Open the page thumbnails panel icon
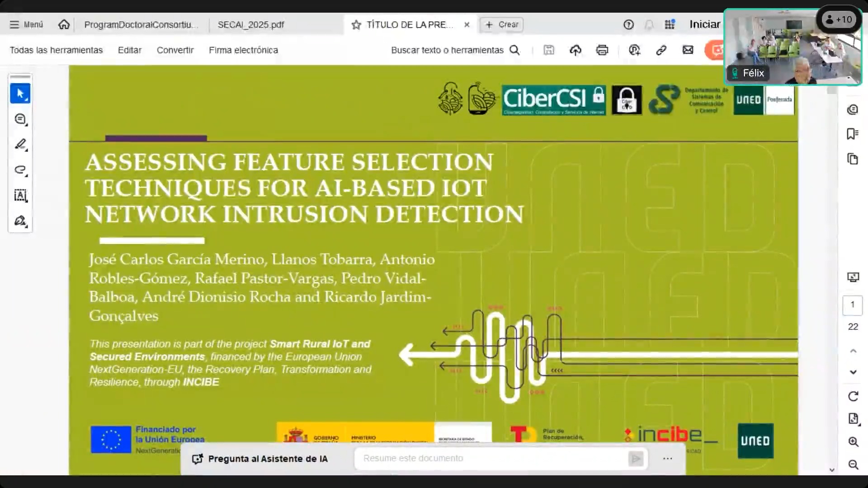Screen dimensions: 868x488 pos(853,159)
